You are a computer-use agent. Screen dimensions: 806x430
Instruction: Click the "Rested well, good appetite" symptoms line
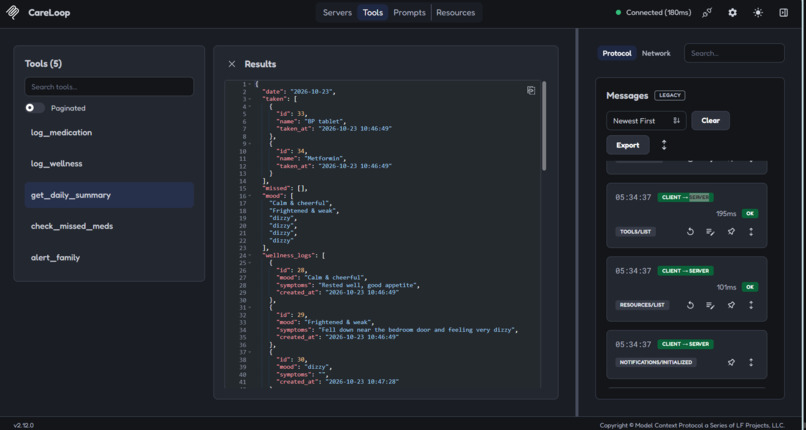[x=350, y=285]
